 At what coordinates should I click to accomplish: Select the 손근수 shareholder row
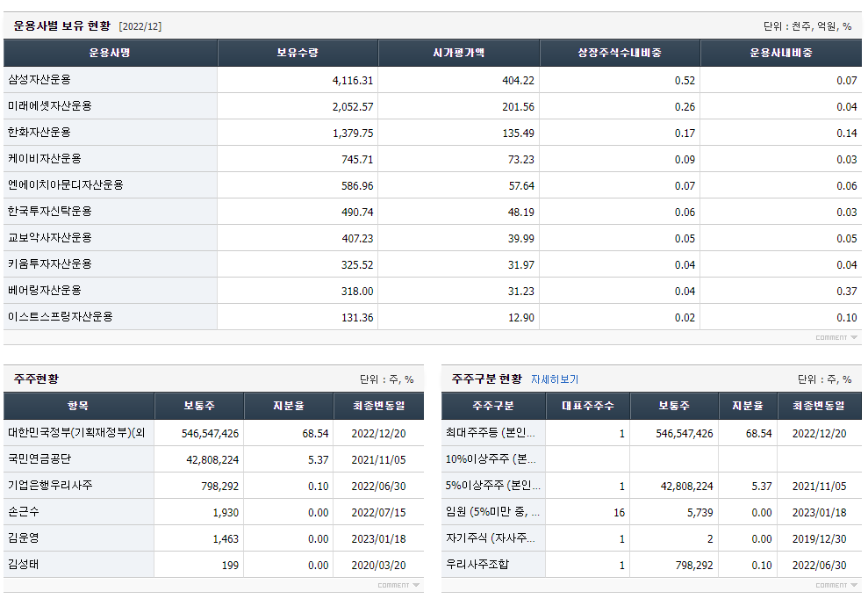pos(213,512)
